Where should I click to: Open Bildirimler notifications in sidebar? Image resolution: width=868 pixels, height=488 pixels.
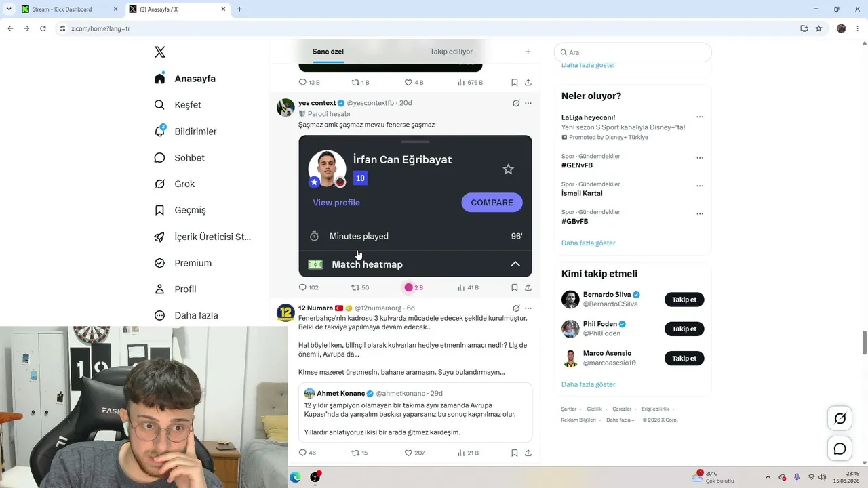185,131
